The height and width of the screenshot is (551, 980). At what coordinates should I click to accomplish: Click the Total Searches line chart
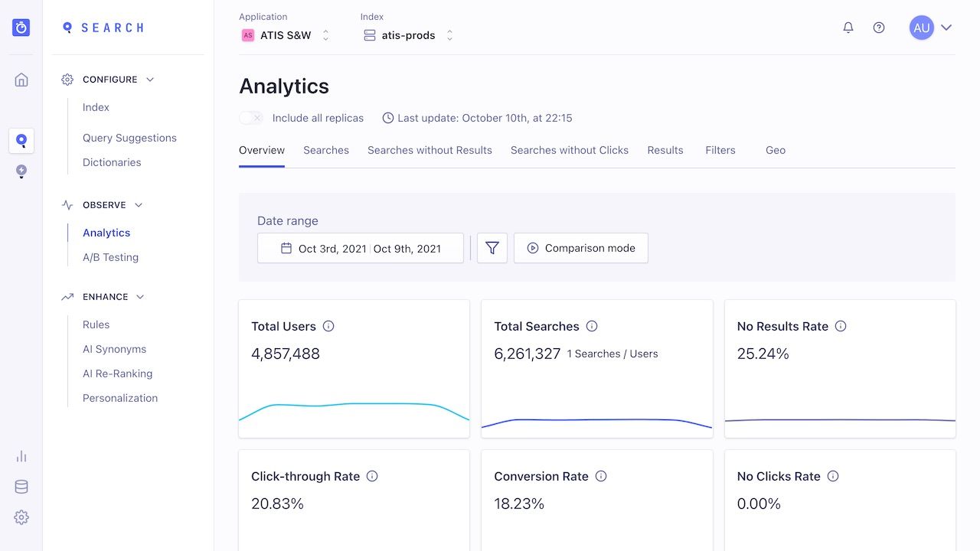click(x=596, y=422)
